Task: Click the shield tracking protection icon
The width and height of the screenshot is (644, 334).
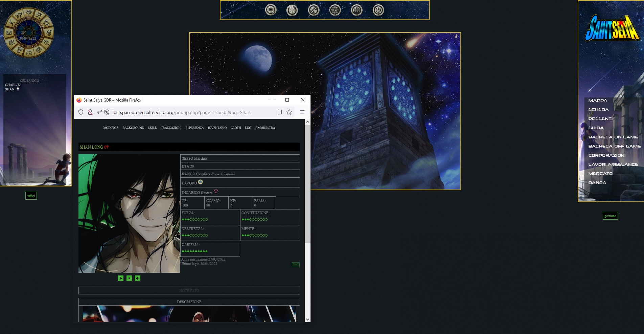Action: (81, 112)
